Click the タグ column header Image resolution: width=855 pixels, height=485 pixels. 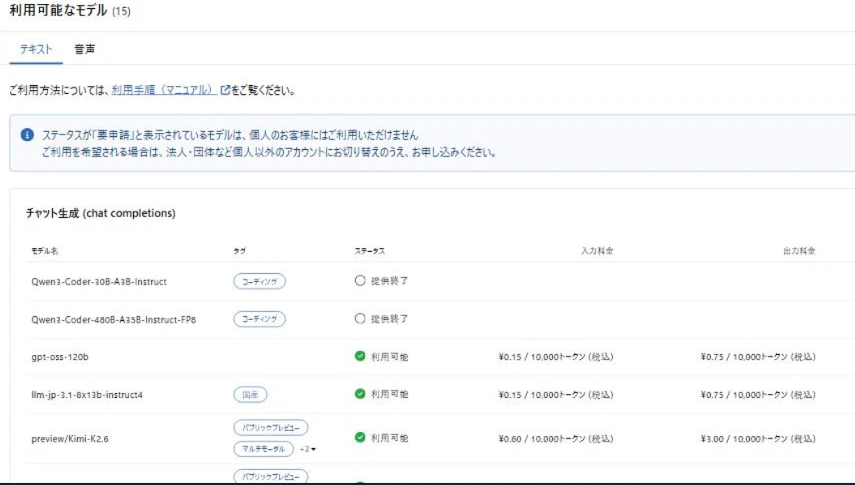tap(239, 251)
